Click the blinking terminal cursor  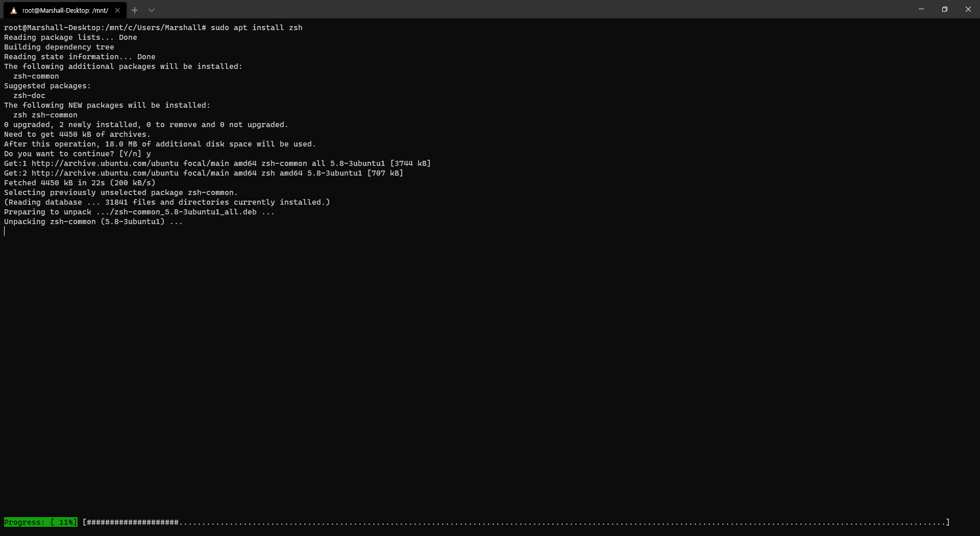4,231
